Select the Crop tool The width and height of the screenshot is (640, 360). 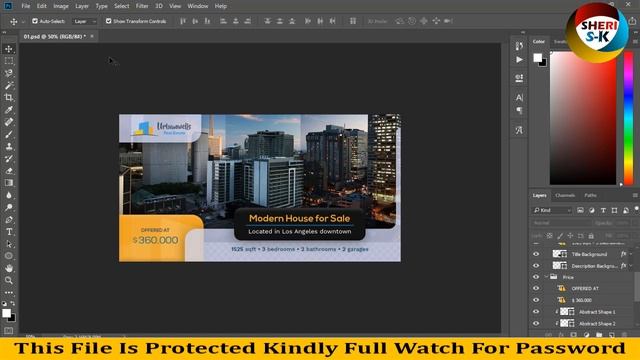point(9,98)
